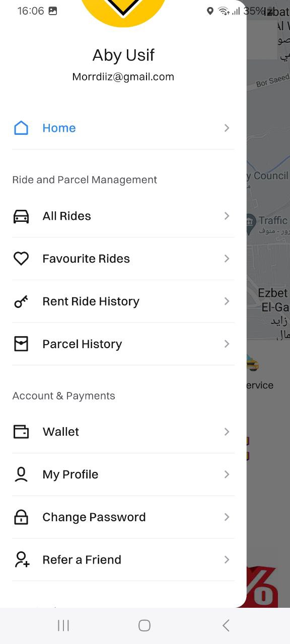This screenshot has height=644, width=290.
Task: Open the chevron next to All Rides
Action: coord(227,216)
